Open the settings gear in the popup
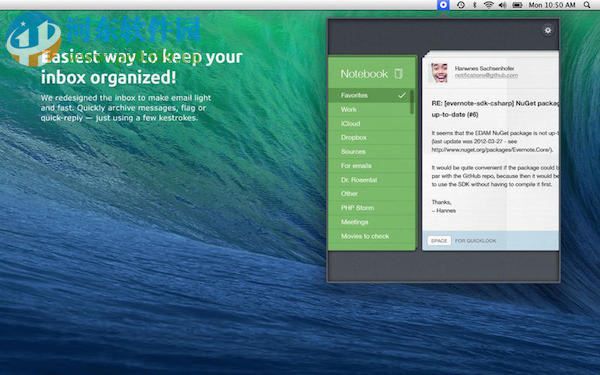The width and height of the screenshot is (600, 375). coord(548,30)
